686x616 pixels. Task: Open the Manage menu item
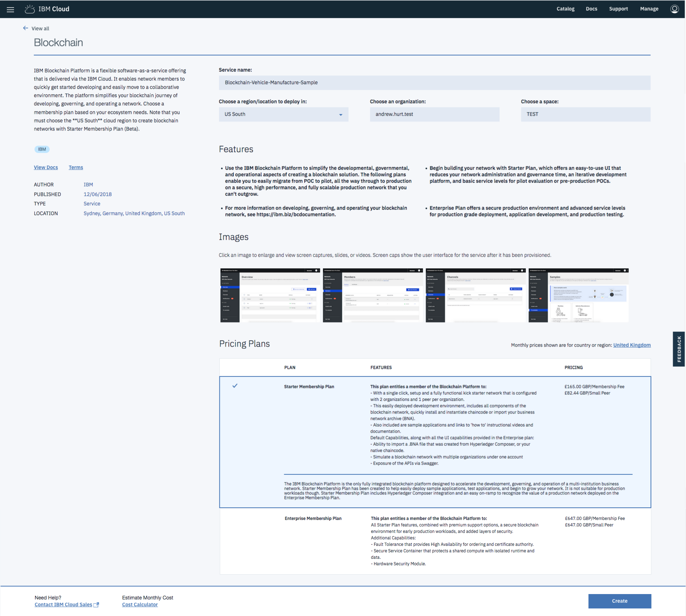[649, 9]
